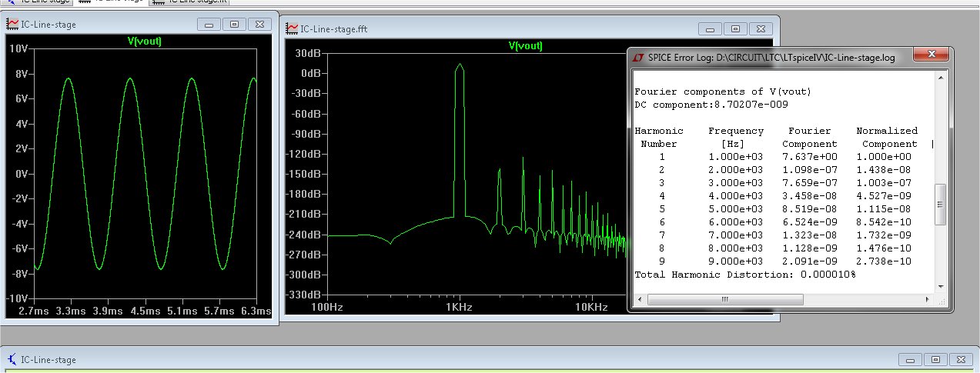Click the 2.7ms label on the time axis

click(33, 311)
